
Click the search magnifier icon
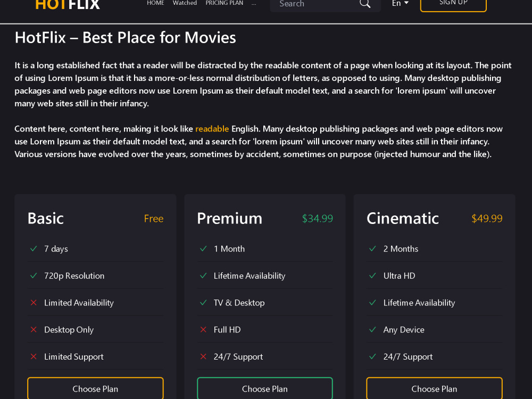tap(365, 4)
